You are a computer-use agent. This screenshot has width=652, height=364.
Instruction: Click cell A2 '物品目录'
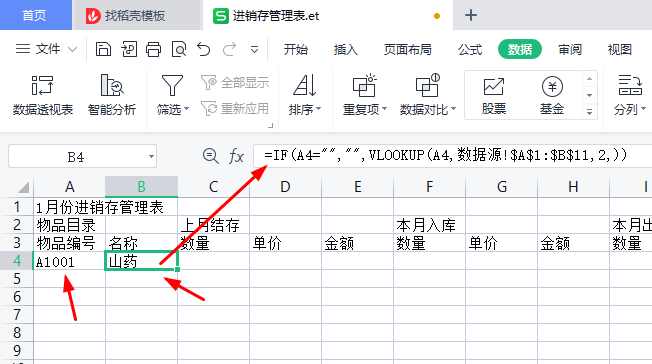(x=69, y=225)
